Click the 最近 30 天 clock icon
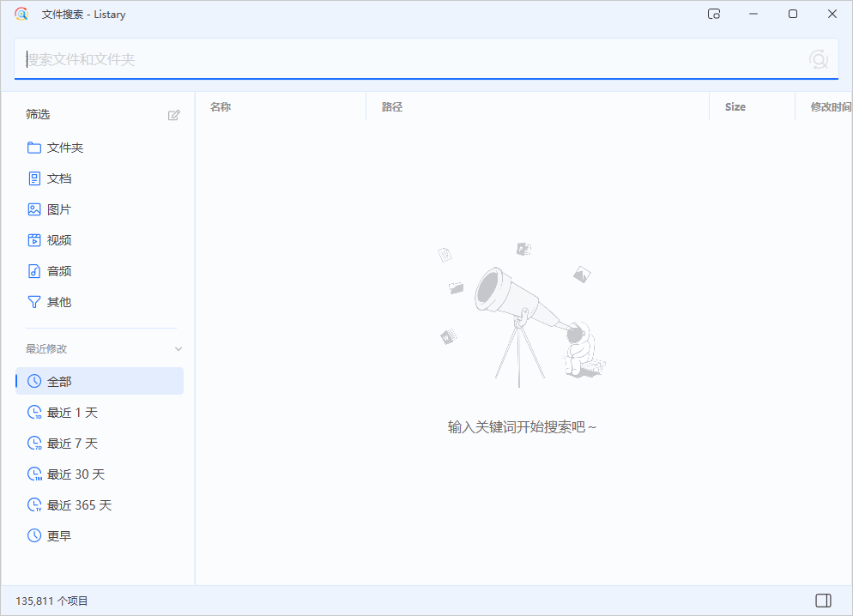853x616 pixels. point(34,474)
